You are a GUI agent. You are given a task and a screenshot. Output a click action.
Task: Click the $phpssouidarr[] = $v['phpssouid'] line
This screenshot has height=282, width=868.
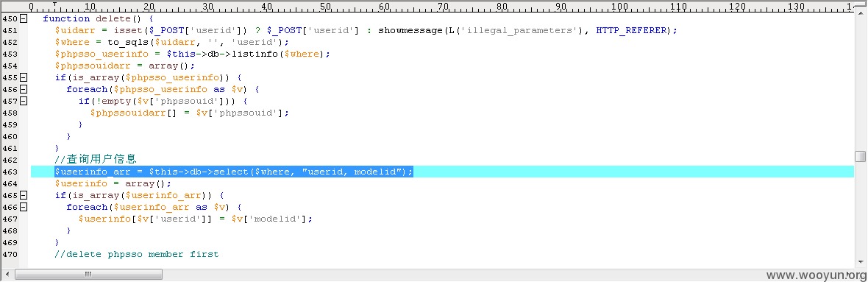click(x=189, y=113)
